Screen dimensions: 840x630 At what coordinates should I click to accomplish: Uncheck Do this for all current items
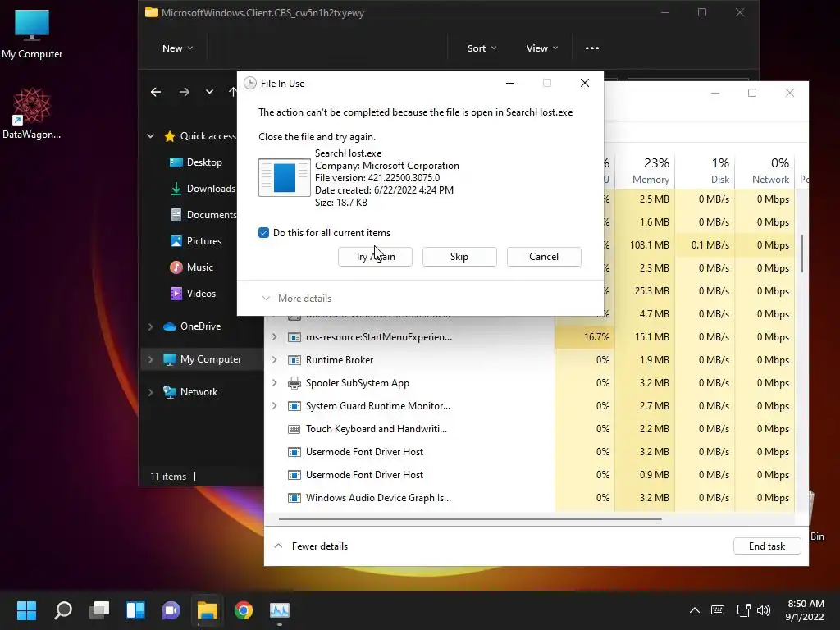[263, 232]
